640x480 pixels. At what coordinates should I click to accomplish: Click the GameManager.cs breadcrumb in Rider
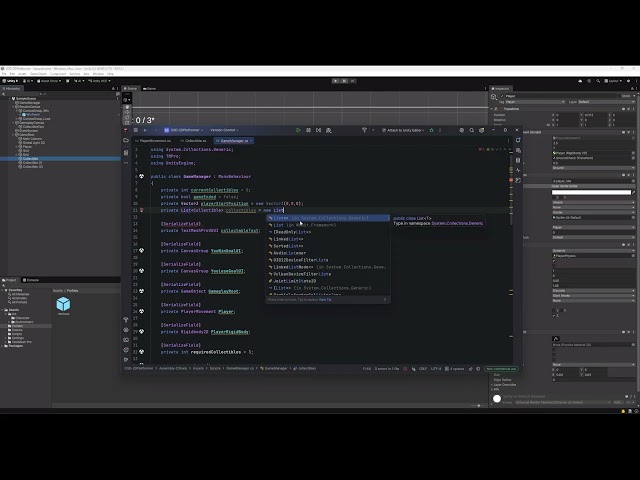click(240, 369)
